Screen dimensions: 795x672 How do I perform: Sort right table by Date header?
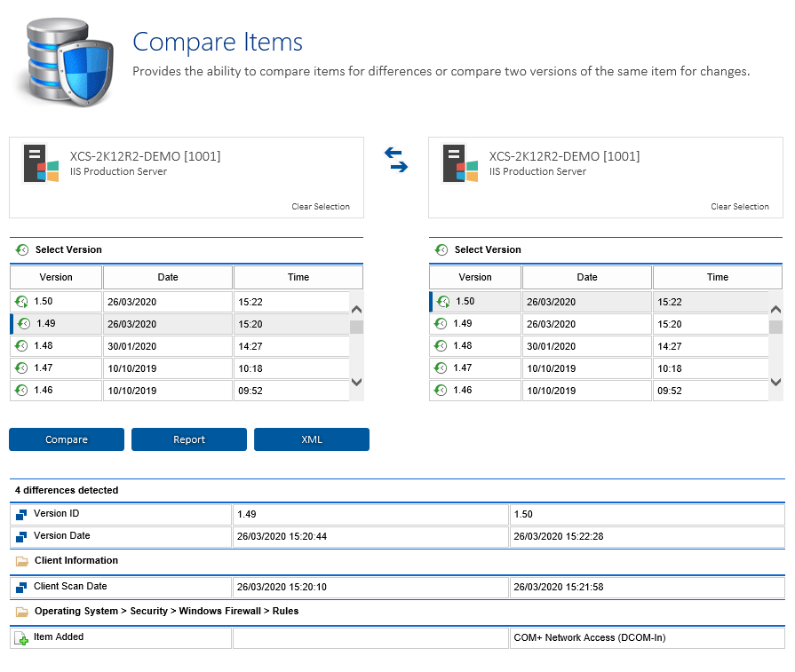coord(587,277)
